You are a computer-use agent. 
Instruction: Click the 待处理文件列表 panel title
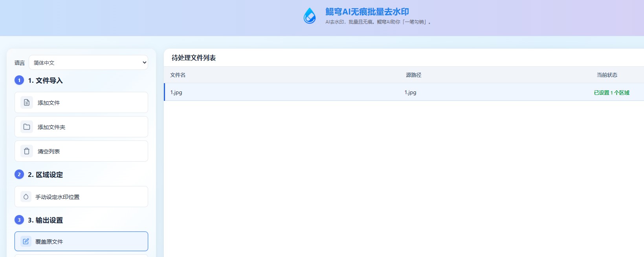pos(194,58)
